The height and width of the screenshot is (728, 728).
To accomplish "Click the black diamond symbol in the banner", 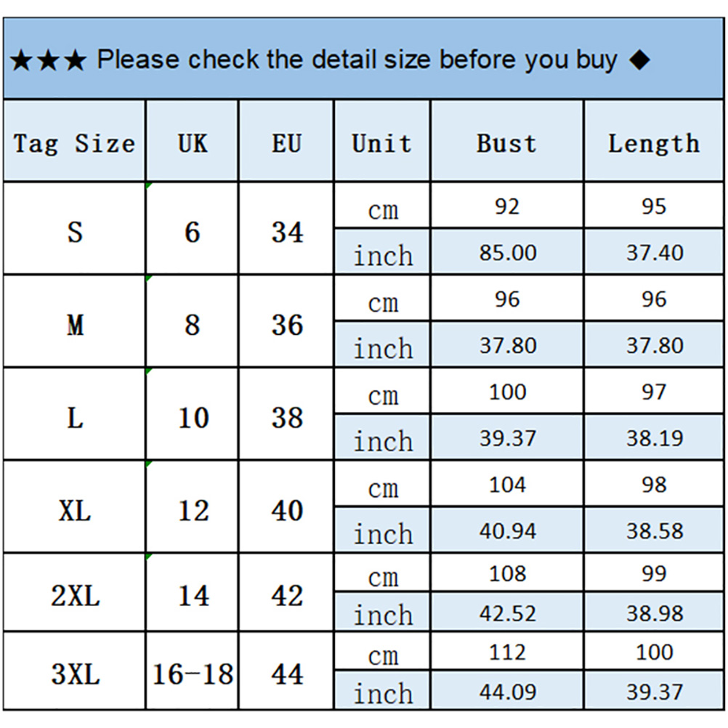I will coord(639,60).
